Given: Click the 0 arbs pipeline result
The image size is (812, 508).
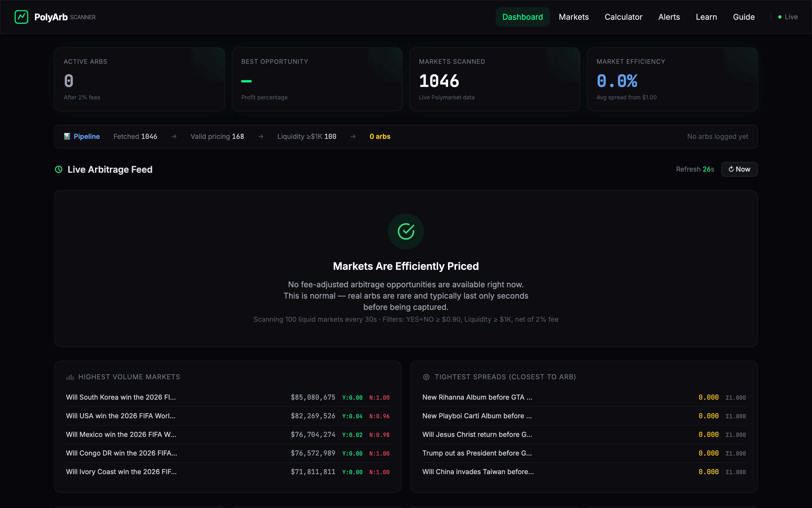Looking at the screenshot, I should coord(380,136).
